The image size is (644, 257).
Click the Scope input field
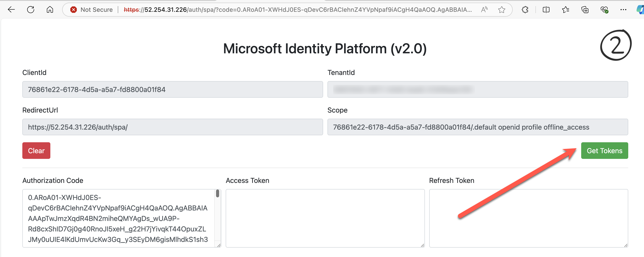pyautogui.click(x=477, y=127)
